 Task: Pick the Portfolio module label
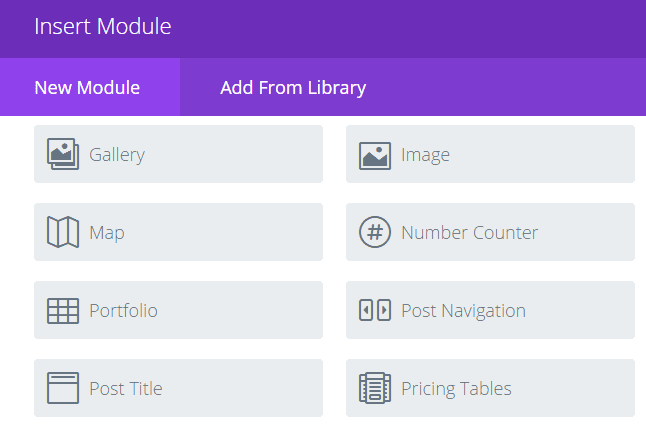tap(123, 311)
